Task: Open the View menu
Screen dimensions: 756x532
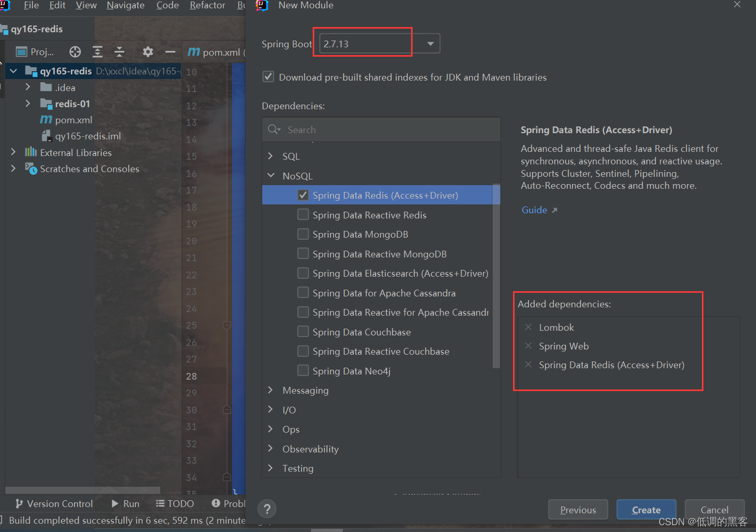Action: [86, 5]
